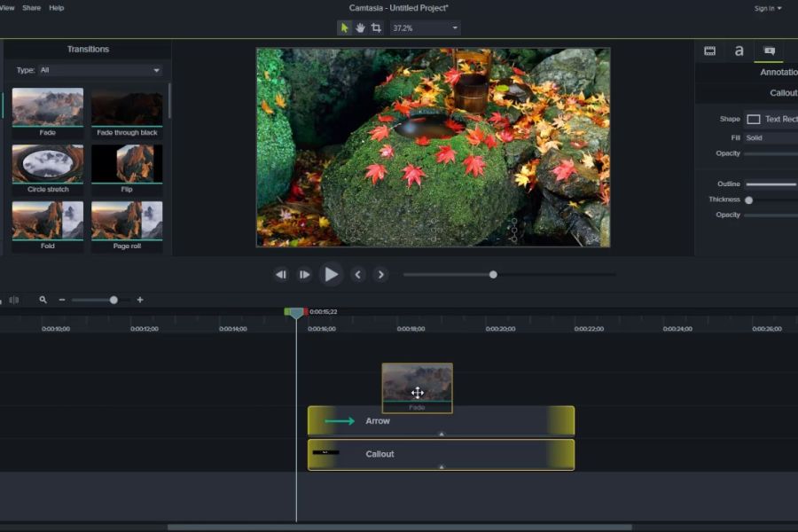Click the preview playback scrubber handle
This screenshot has height=532, width=798.
coord(493,275)
